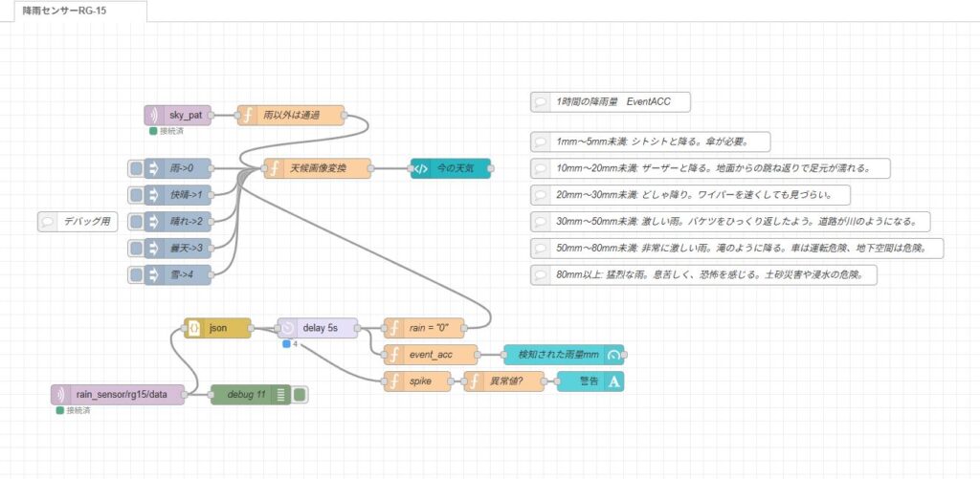Viewport: 980px width, 479px height.
Task: Fire the 雪->4 inject node button
Action: click(136, 275)
